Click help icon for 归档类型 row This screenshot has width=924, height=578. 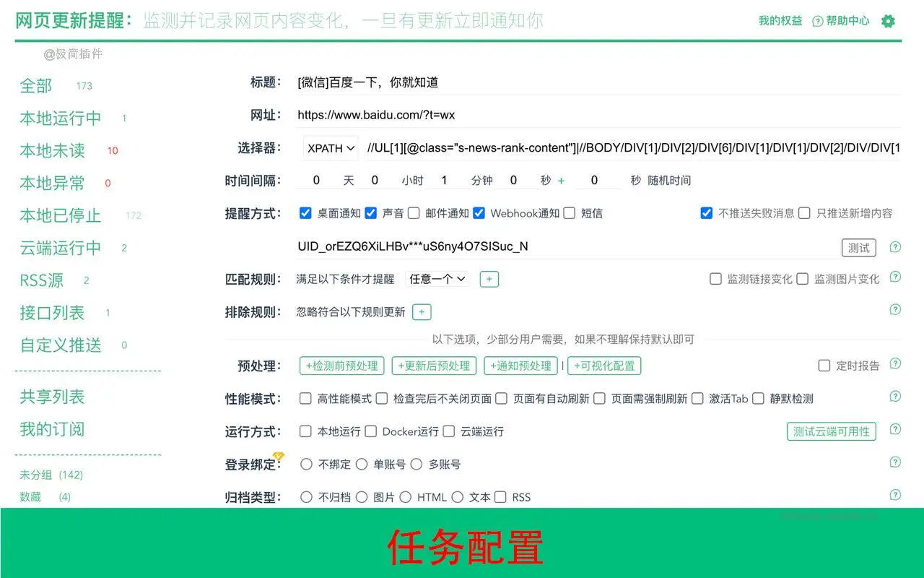click(x=895, y=496)
